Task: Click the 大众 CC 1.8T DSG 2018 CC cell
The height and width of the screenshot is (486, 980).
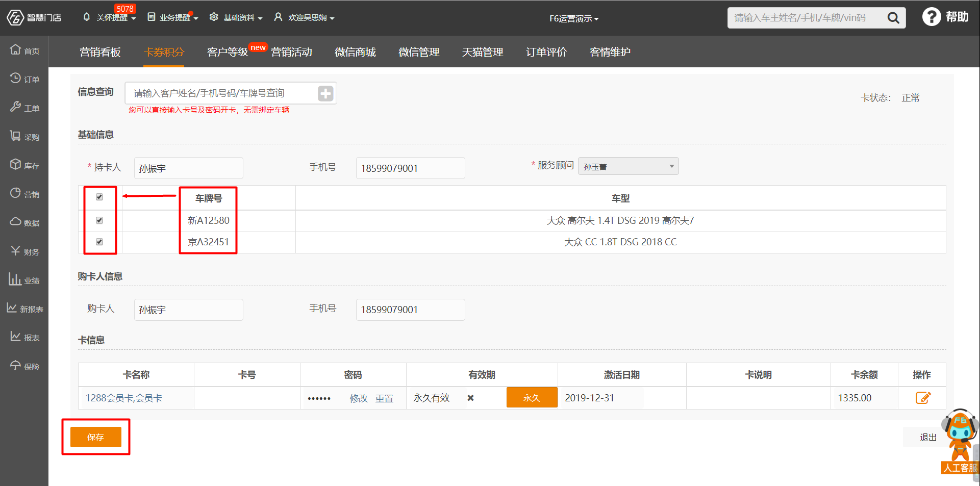Action: 620,242
